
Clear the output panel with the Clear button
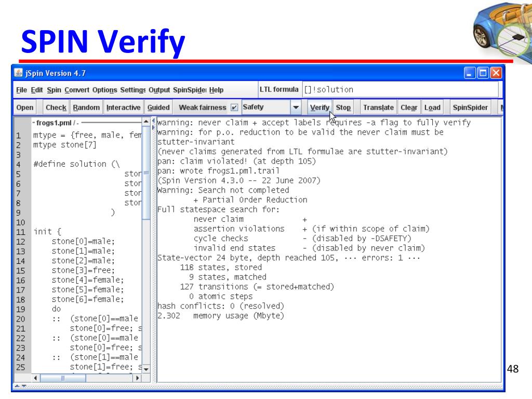(x=408, y=107)
